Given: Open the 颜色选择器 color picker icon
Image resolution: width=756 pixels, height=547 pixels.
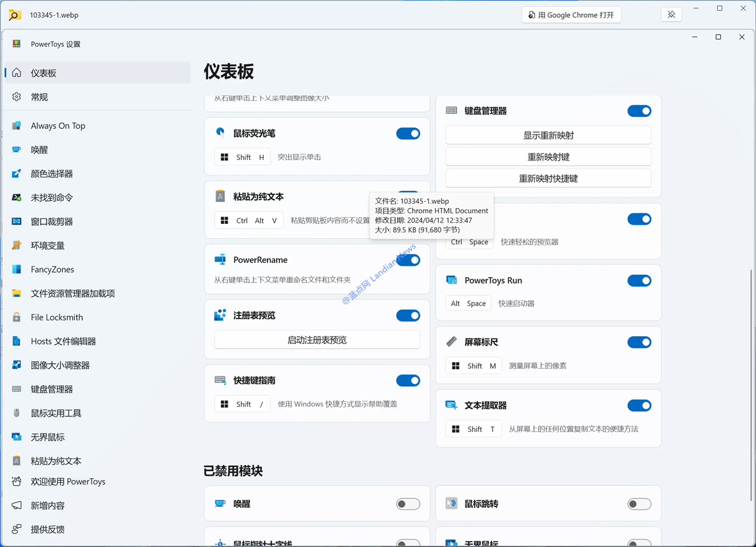Looking at the screenshot, I should [x=17, y=174].
